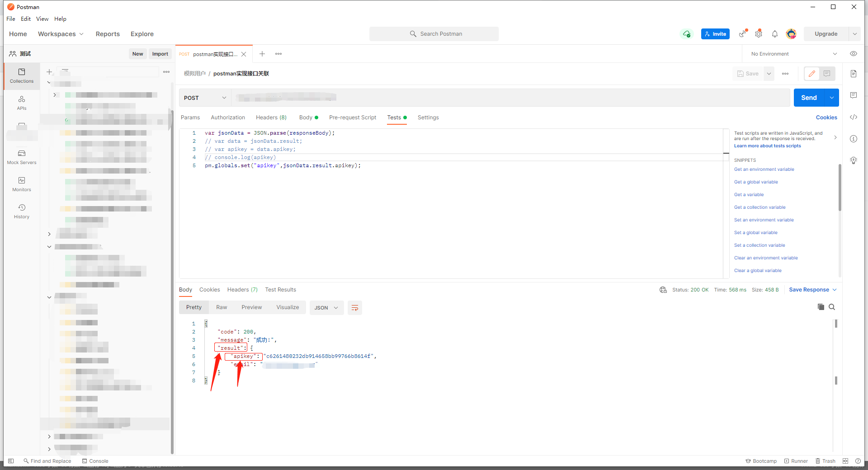Switch to Params tab

click(x=190, y=117)
